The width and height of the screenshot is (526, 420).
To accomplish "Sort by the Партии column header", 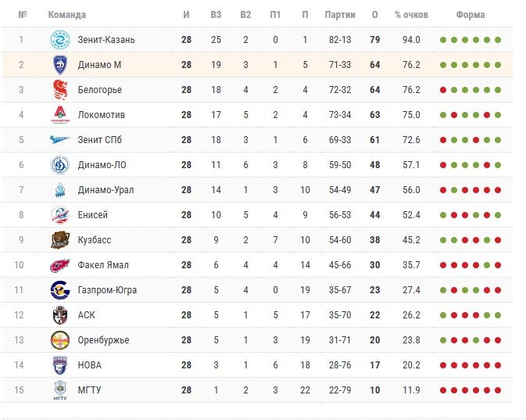I will pos(340,15).
